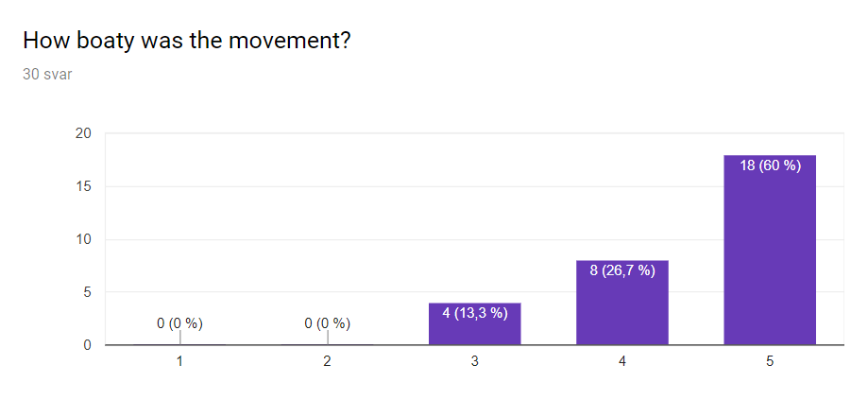Viewport: 868px width, 400px height.
Task: Click y-axis value 10
Action: pos(84,239)
